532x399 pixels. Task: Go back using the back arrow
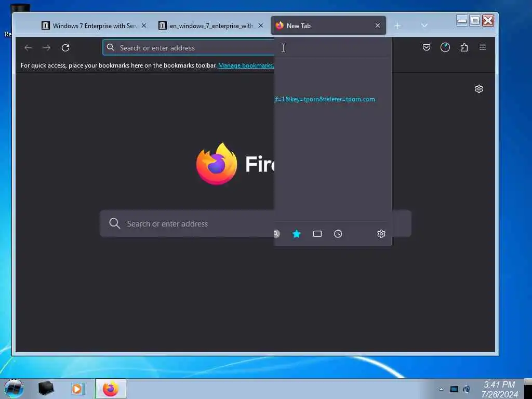pyautogui.click(x=28, y=48)
